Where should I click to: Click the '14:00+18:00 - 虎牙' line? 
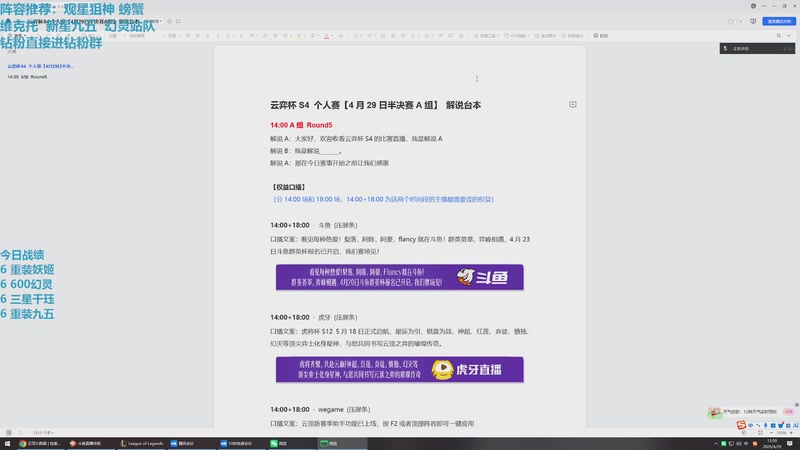point(313,317)
